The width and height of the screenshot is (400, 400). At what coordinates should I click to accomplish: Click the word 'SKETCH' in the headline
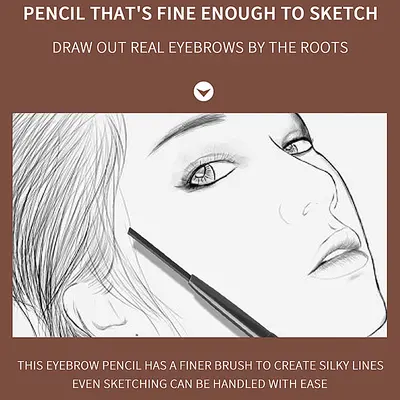click(344, 13)
